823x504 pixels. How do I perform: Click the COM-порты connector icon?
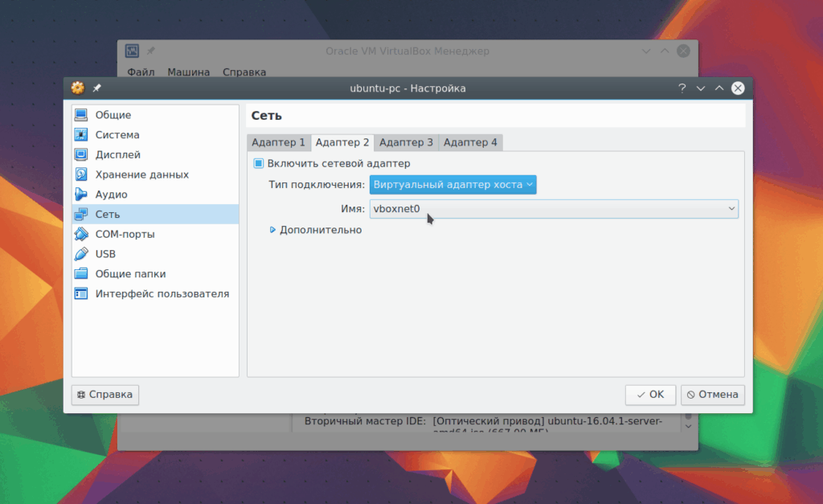81,234
